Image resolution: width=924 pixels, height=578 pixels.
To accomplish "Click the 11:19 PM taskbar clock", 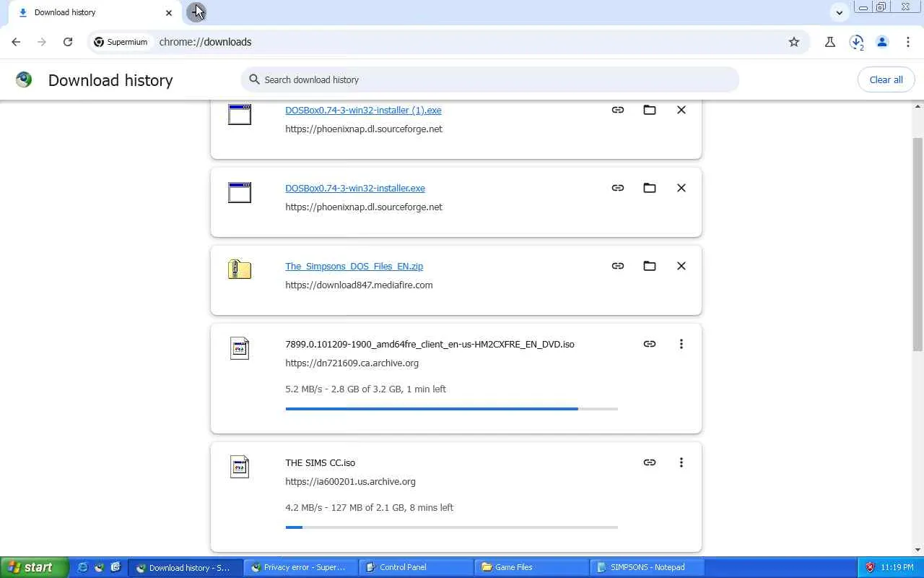I will pos(897,567).
